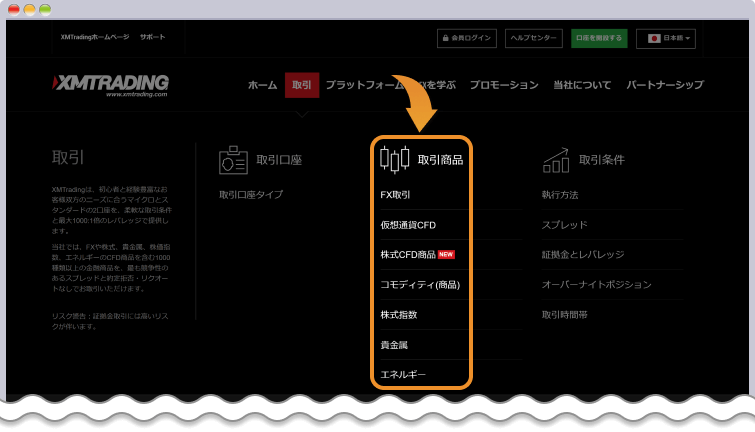The image size is (755, 432).
Task: Click the 会員ログイン button
Action: tap(467, 38)
